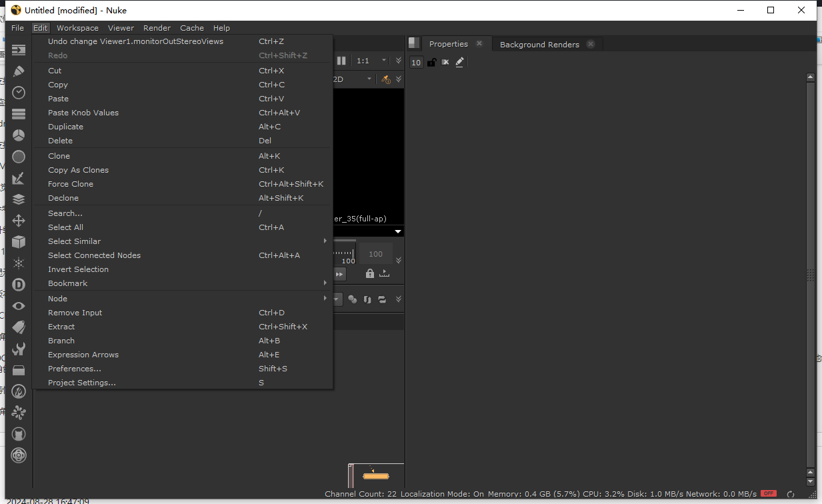Expand the Select Similar submenu
822x504 pixels.
coord(183,241)
